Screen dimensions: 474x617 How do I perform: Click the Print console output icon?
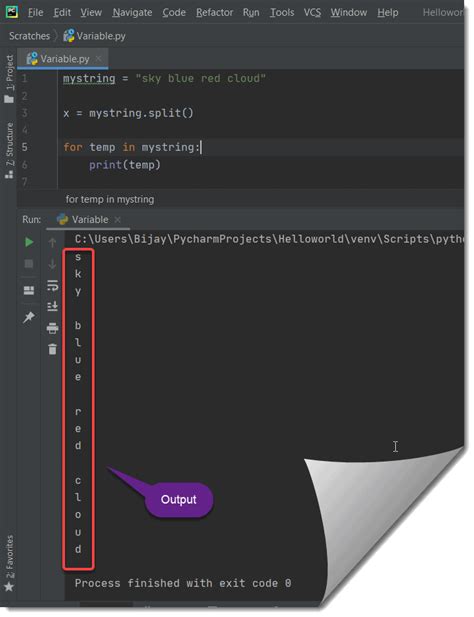click(52, 328)
